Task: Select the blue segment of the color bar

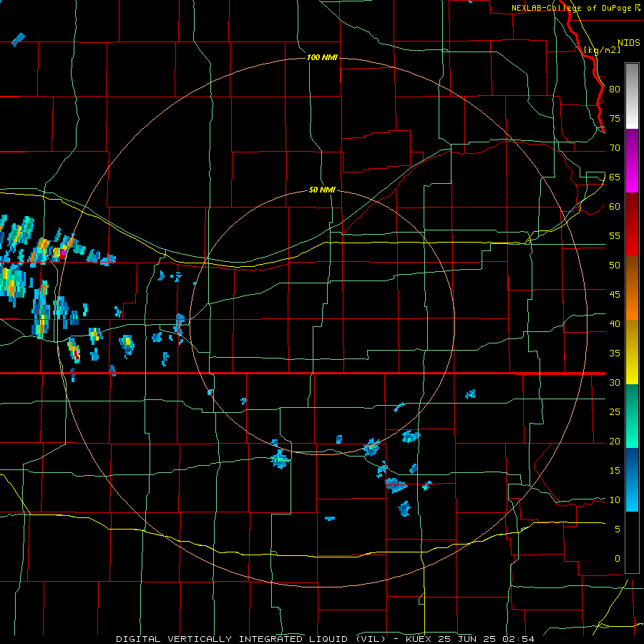Action: (x=632, y=479)
